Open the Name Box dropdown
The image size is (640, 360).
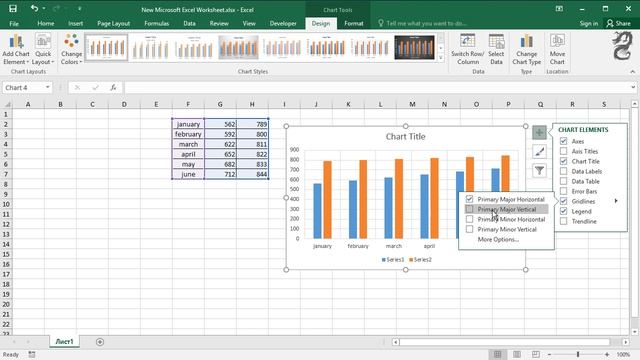click(48, 87)
